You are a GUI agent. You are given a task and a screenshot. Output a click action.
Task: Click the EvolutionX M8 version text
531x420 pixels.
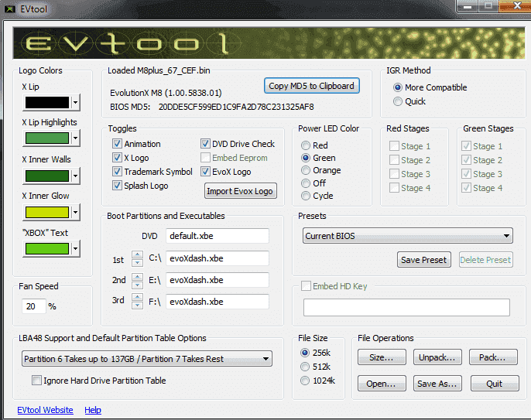point(166,93)
